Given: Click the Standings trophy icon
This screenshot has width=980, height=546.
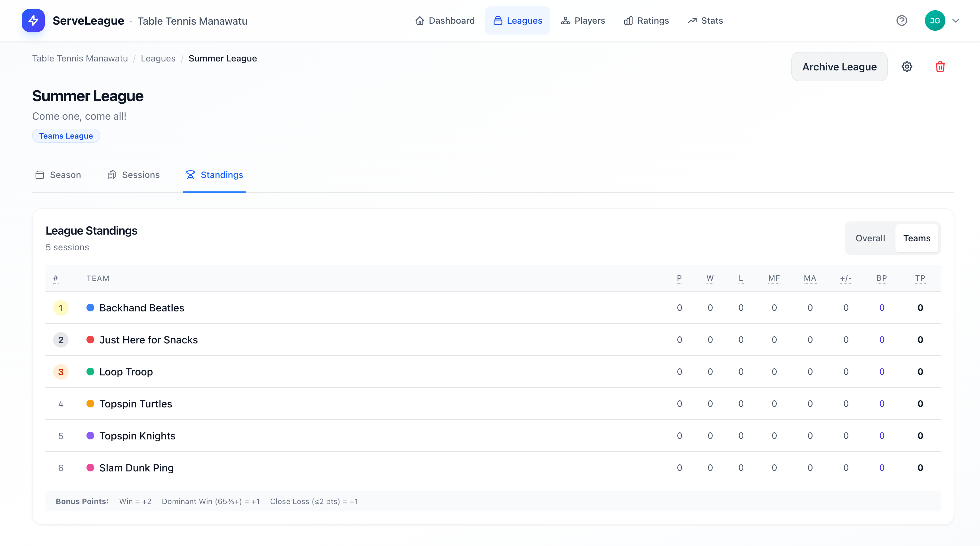Looking at the screenshot, I should coord(190,174).
